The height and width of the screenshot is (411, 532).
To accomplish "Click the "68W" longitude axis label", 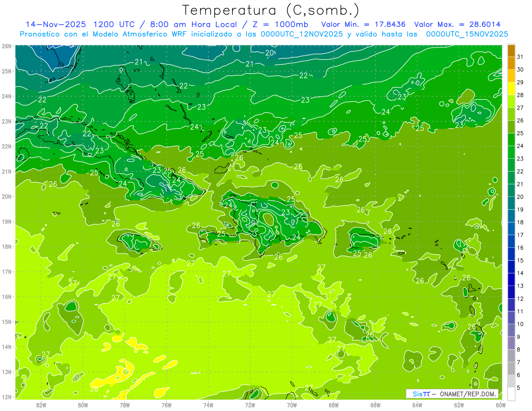I will (333, 405).
